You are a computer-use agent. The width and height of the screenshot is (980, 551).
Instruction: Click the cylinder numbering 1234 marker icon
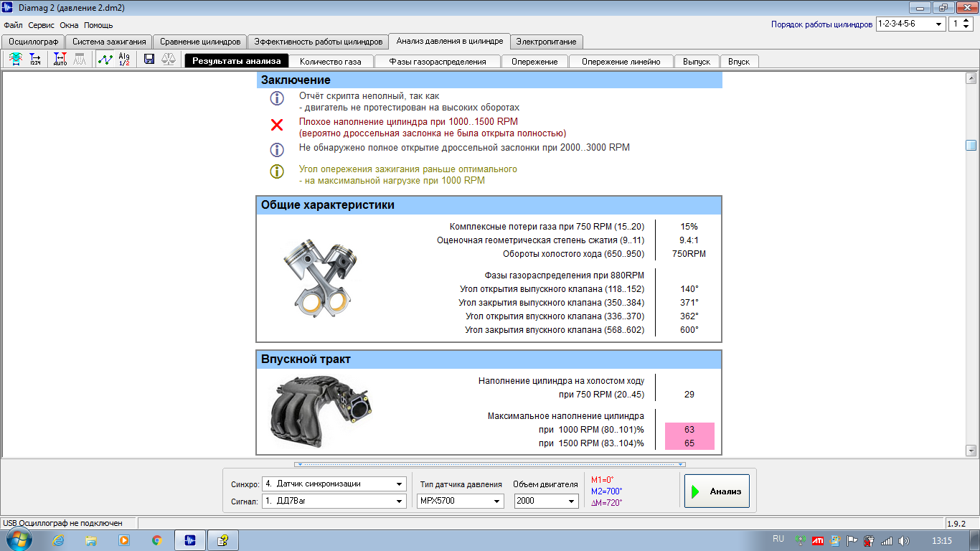(35, 60)
